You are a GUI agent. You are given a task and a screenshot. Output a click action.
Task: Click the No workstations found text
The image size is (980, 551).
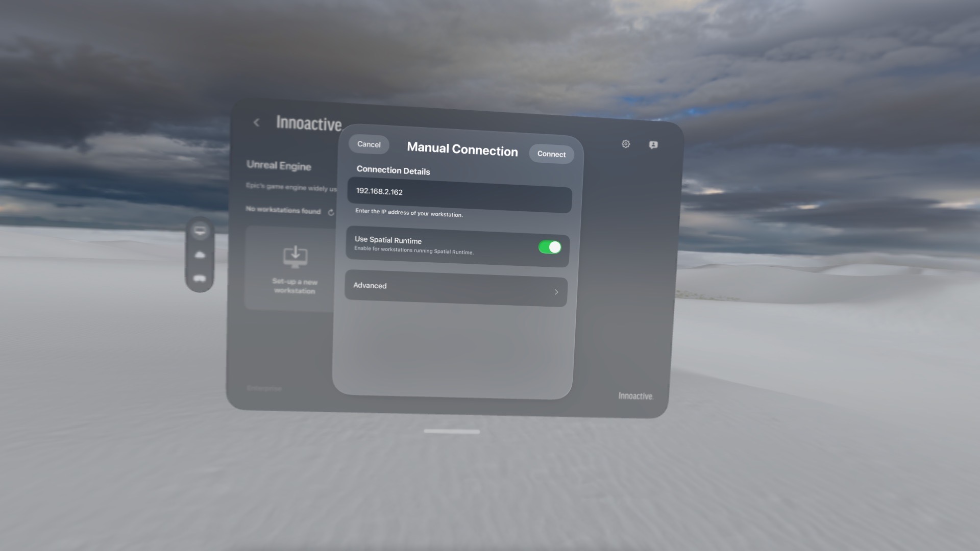(x=283, y=210)
